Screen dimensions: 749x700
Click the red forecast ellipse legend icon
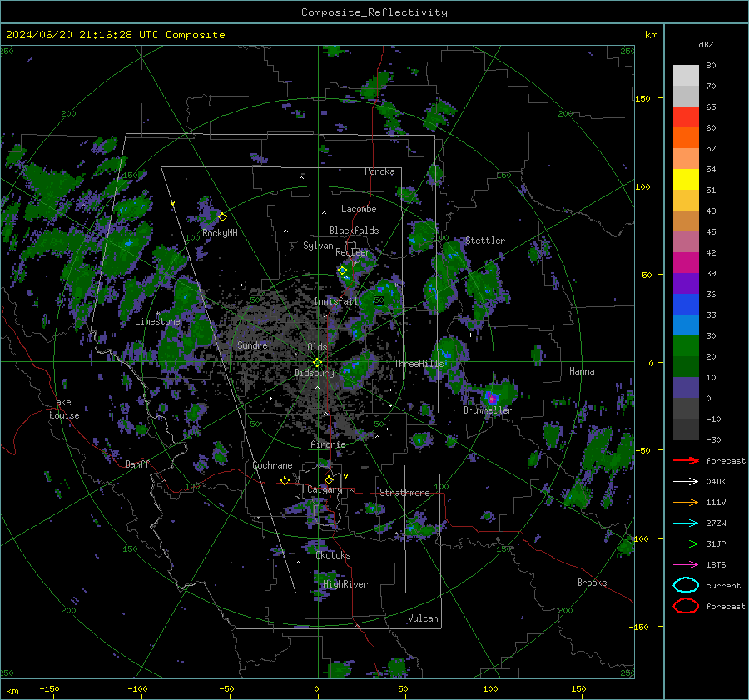(686, 606)
